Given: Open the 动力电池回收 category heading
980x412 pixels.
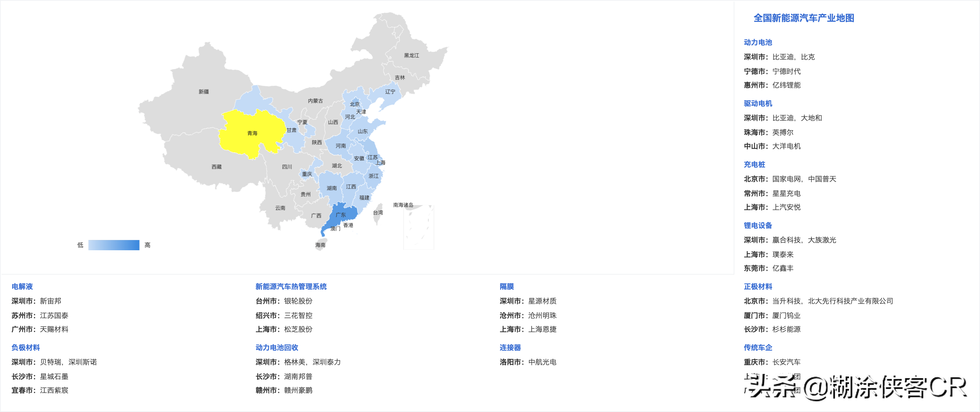Looking at the screenshot, I should pyautogui.click(x=277, y=348).
